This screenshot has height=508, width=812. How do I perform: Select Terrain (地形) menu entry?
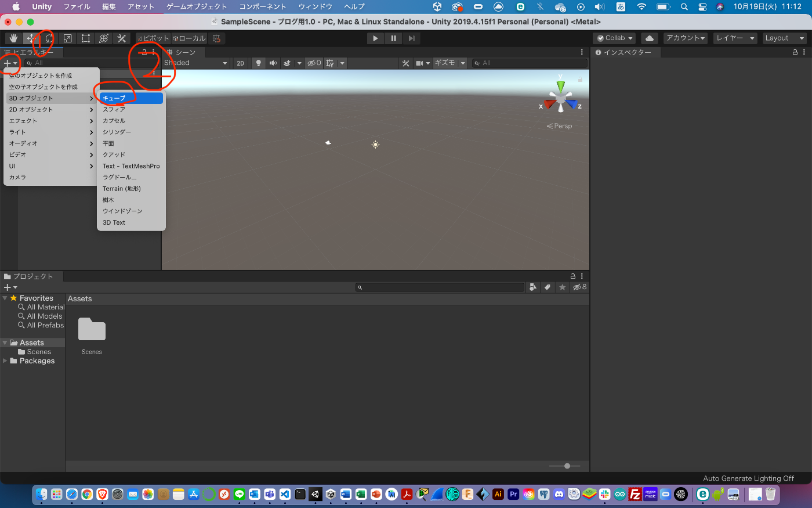click(131, 189)
